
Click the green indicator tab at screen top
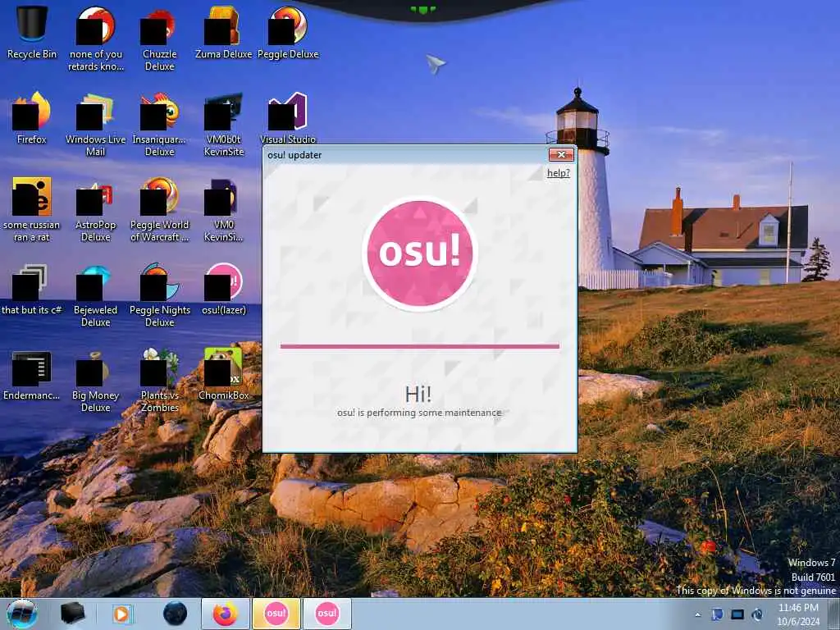(x=423, y=9)
